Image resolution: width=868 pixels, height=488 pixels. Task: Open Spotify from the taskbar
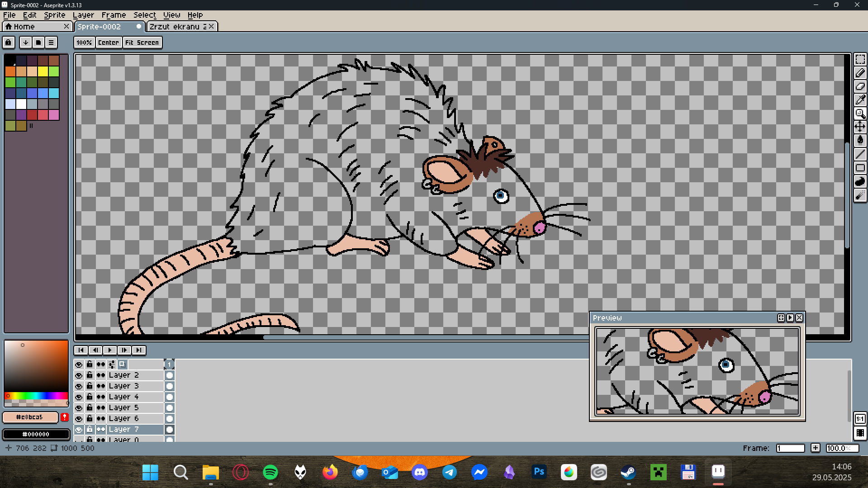point(270,472)
